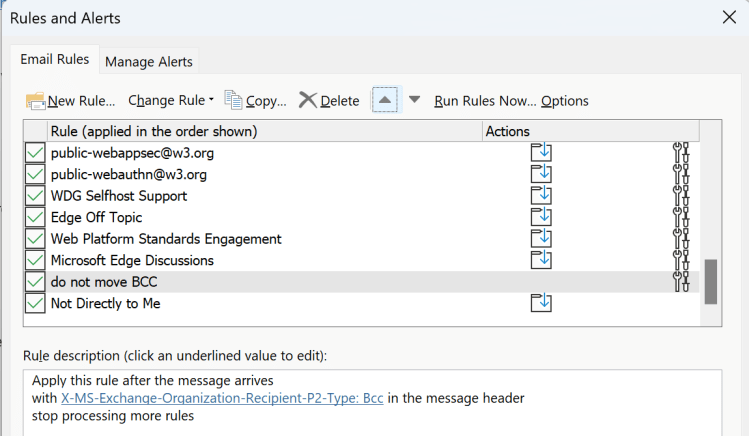Toggle the do not move BCC checkbox
Screen dimensions: 749x436
tap(35, 282)
